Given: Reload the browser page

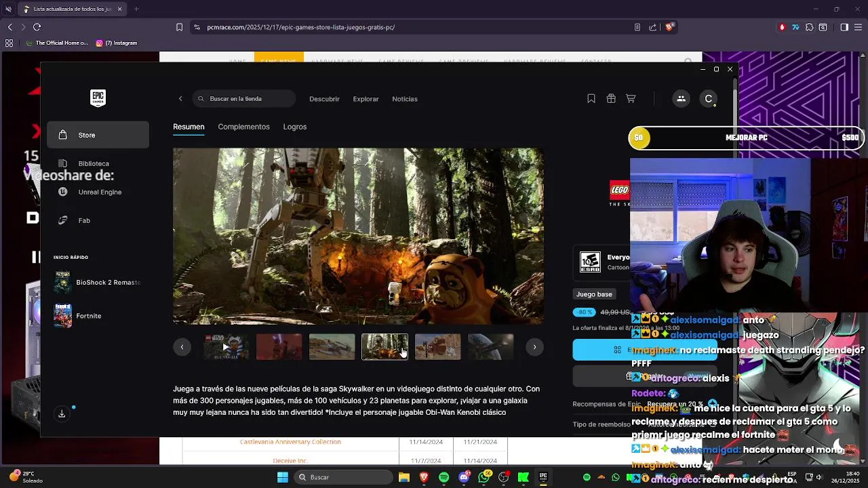Looking at the screenshot, I should pyautogui.click(x=37, y=27).
